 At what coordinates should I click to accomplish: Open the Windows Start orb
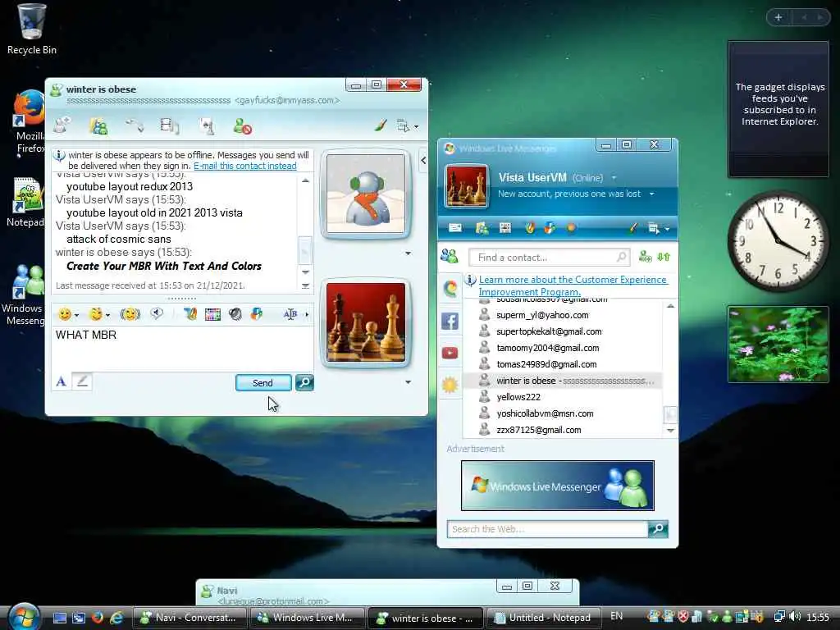point(24,617)
